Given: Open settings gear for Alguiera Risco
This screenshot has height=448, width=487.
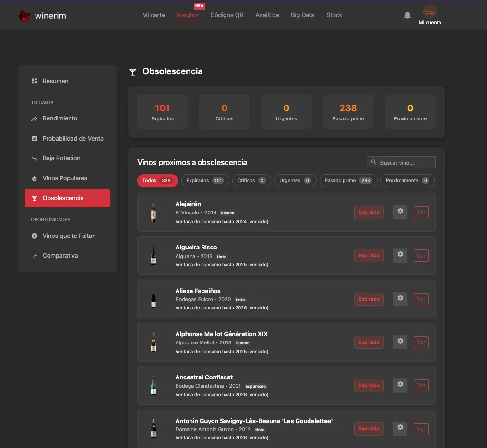Looking at the screenshot, I should (x=400, y=255).
